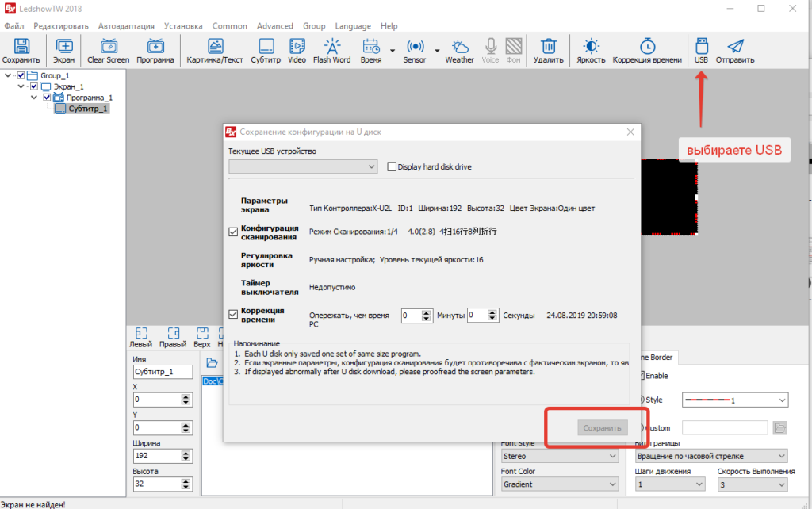Align area with Верх icon
Screen dimensions: 812x509
pyautogui.click(x=202, y=337)
